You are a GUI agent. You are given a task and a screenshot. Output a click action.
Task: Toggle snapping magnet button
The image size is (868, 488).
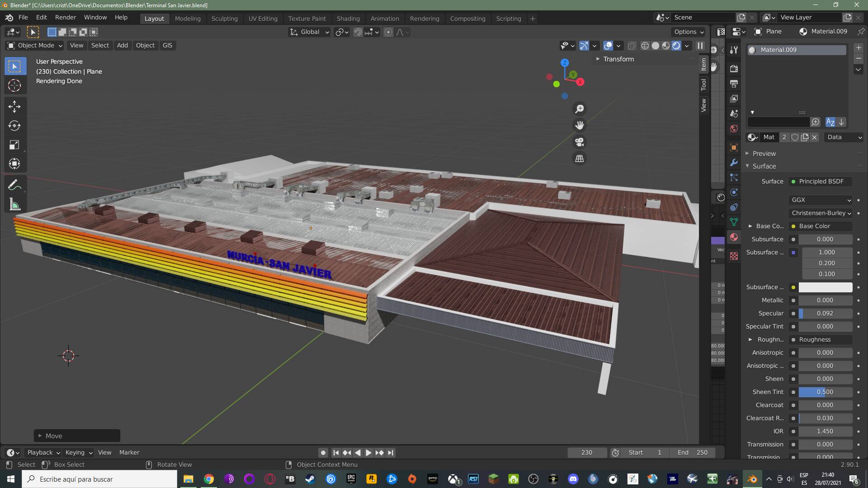point(358,32)
